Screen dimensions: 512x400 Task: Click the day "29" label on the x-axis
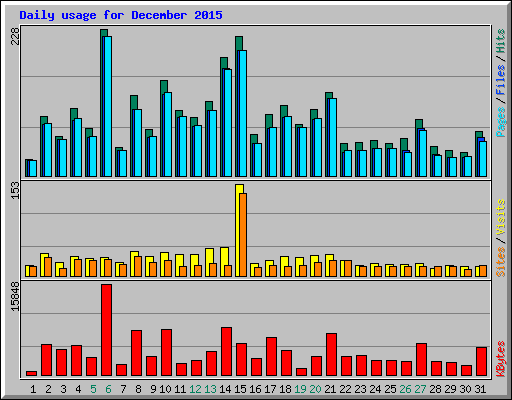pyautogui.click(x=450, y=389)
